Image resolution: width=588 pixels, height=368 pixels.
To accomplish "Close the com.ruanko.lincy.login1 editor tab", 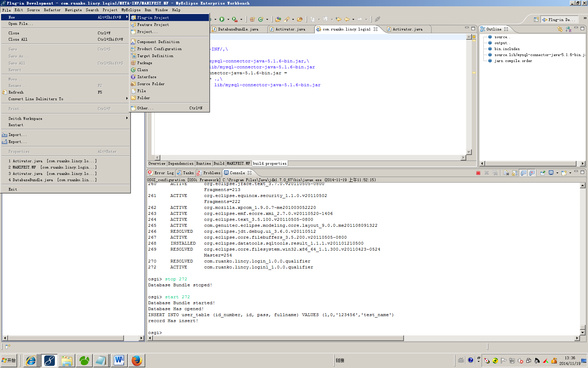I will 376,29.
